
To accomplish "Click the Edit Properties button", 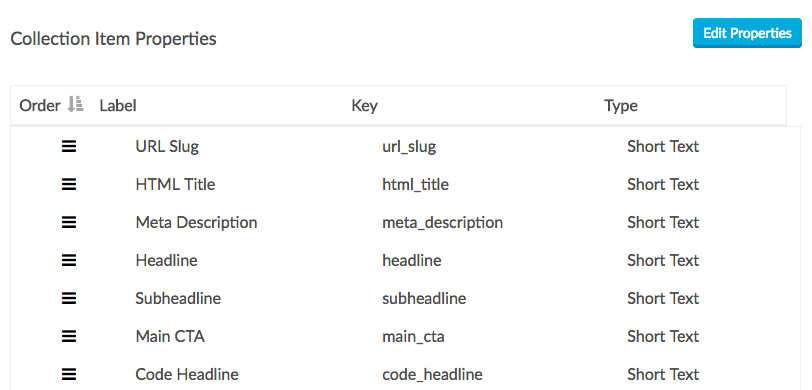I will point(747,34).
